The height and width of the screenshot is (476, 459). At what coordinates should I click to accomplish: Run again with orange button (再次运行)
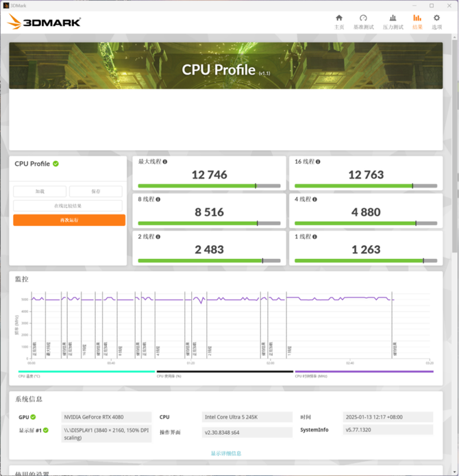(69, 220)
